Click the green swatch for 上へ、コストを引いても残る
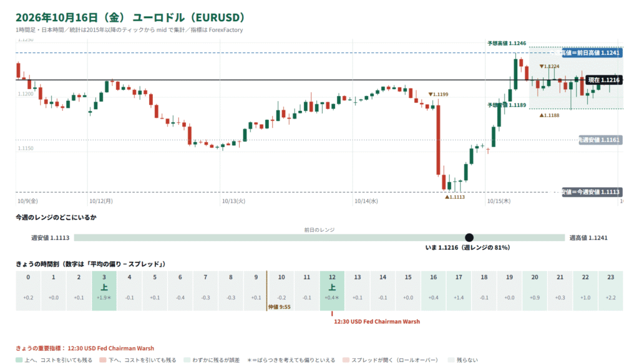The image size is (639, 364). pyautogui.click(x=19, y=360)
